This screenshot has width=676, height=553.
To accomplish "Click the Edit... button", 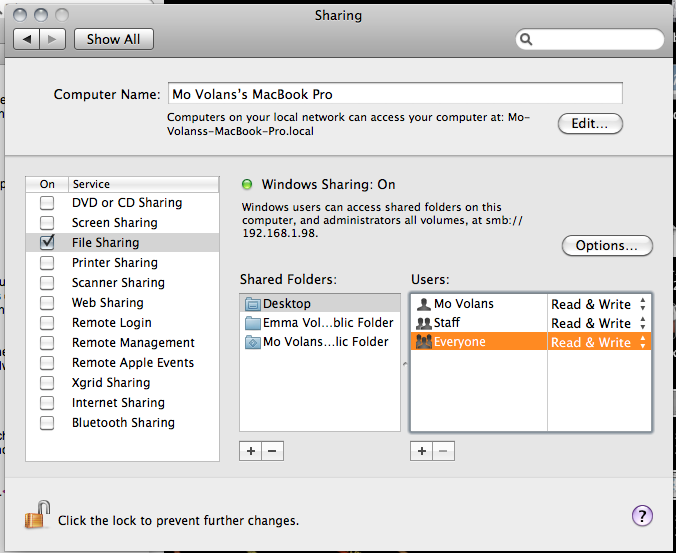I will (x=590, y=124).
